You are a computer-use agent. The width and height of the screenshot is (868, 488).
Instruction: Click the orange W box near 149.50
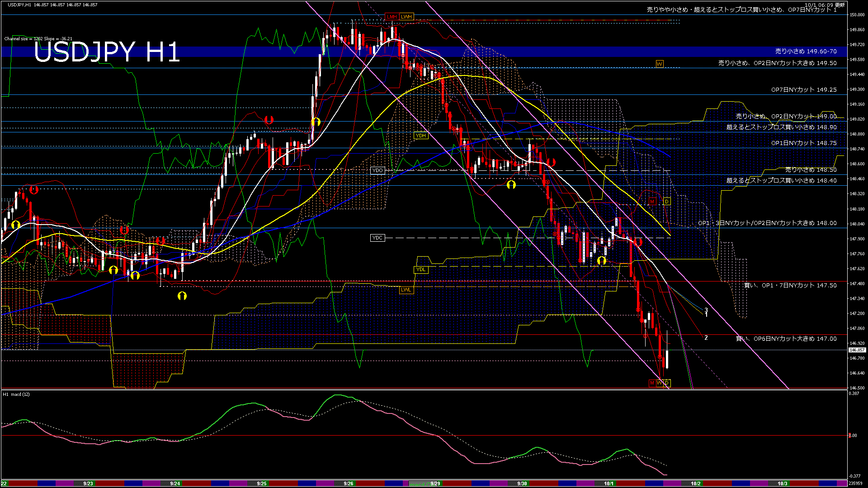click(x=659, y=64)
